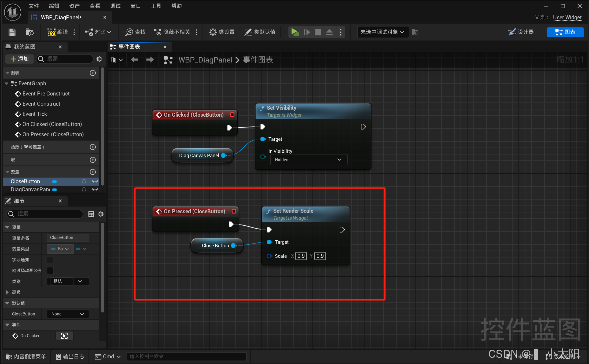The height and width of the screenshot is (364, 589).
Task: Close the 事件图表 graph tab
Action: coord(165,47)
